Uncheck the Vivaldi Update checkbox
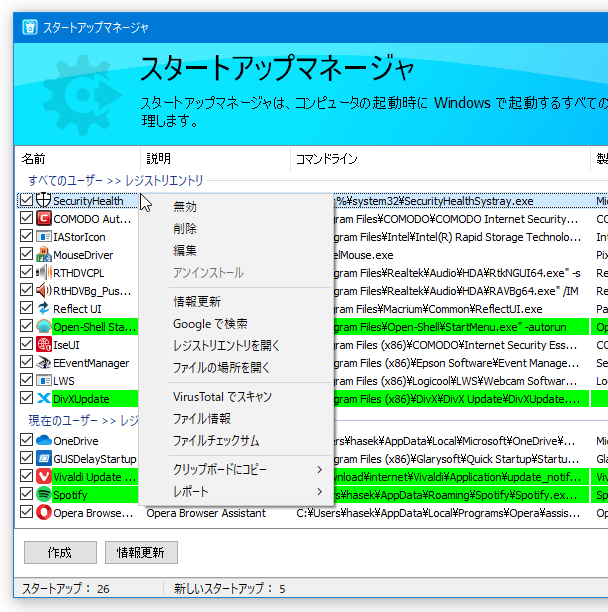 coord(26,476)
